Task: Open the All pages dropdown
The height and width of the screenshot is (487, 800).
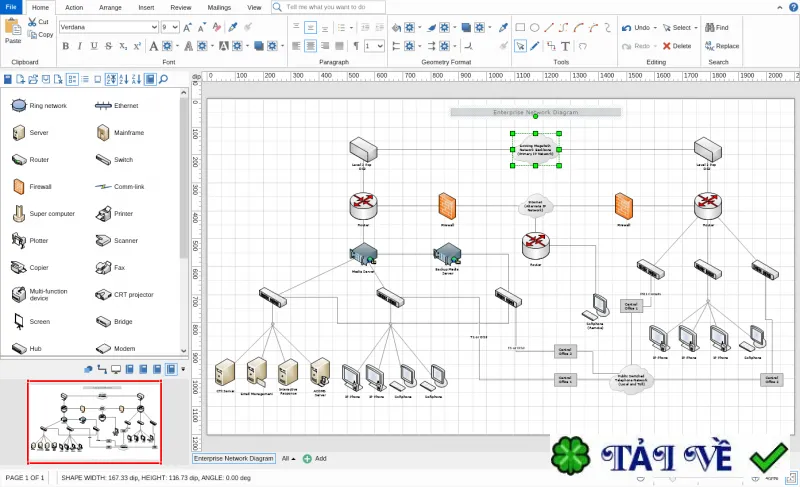Action: click(x=288, y=458)
